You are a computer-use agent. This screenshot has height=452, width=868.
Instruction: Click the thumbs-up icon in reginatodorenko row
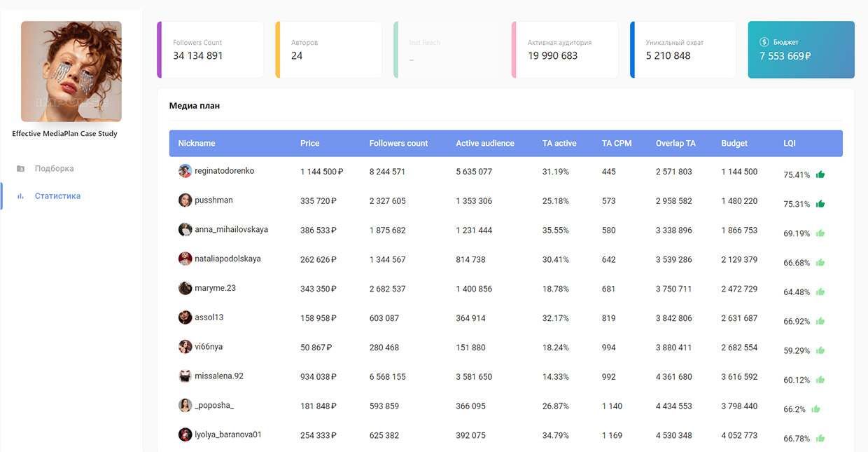tap(820, 174)
